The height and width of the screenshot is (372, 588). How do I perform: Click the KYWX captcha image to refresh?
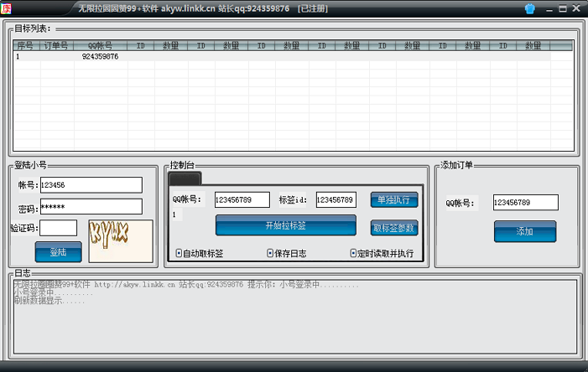(121, 241)
